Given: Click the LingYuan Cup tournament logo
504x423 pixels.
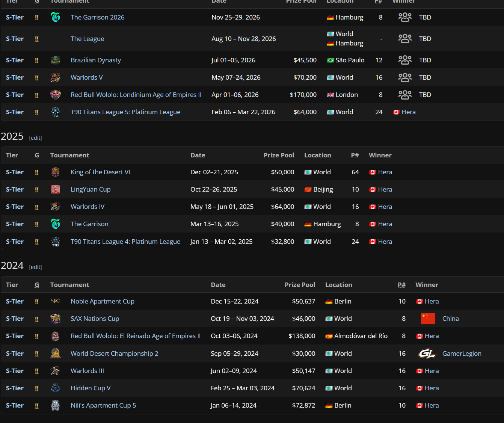Looking at the screenshot, I should (x=56, y=189).
